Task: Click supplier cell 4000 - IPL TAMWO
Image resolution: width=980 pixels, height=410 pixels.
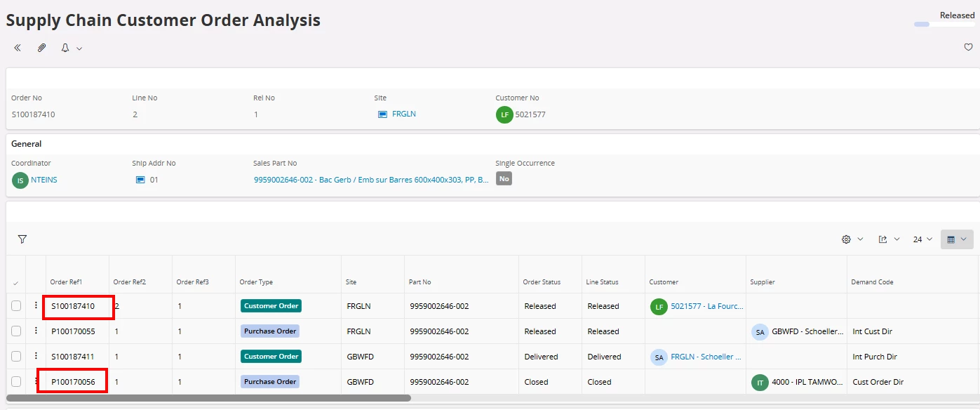Action: [807, 382]
